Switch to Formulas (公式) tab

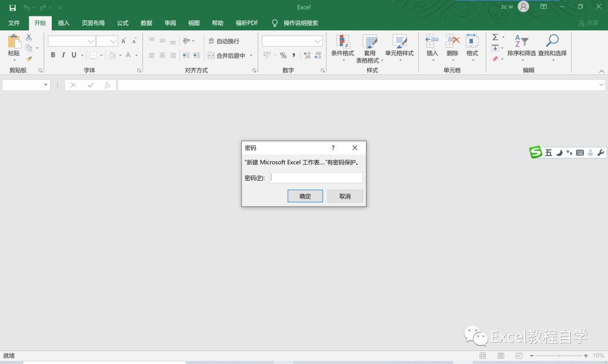tap(123, 23)
